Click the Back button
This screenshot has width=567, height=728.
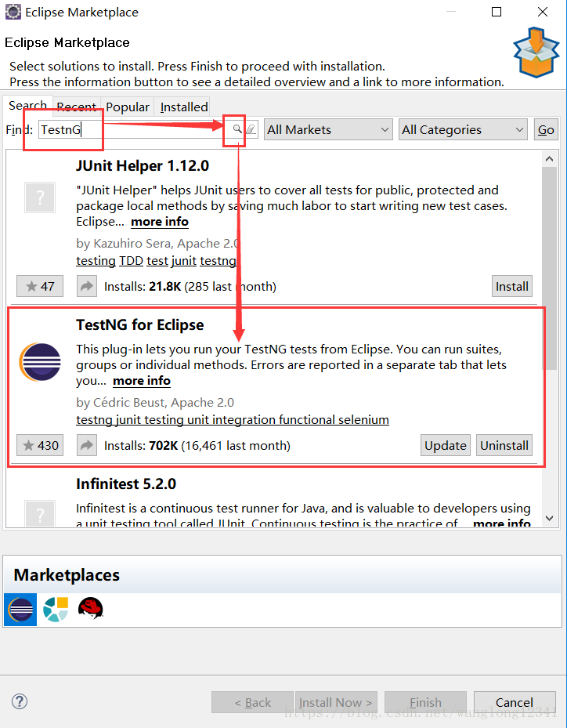point(252,702)
